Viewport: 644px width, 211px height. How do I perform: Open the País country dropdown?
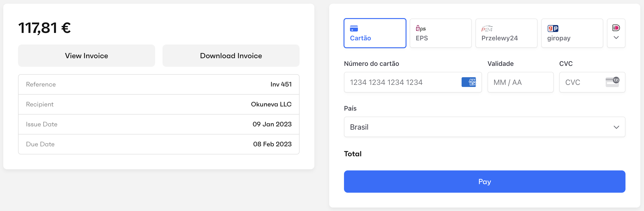(484, 127)
